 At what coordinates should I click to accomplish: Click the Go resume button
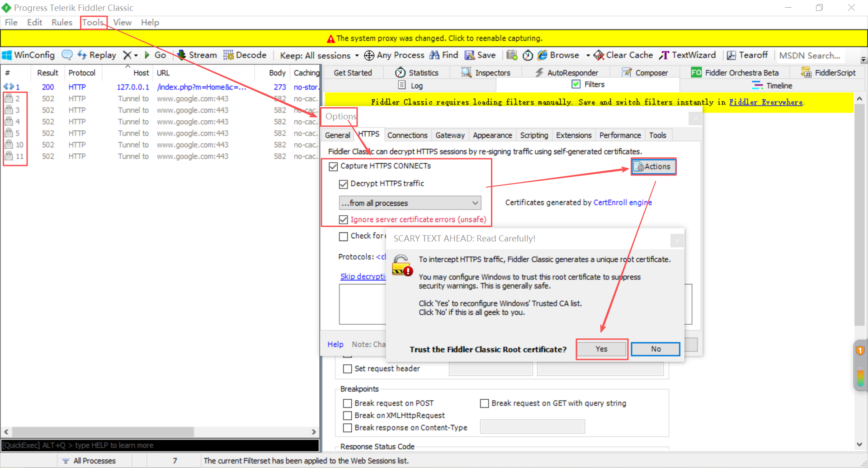tap(155, 55)
